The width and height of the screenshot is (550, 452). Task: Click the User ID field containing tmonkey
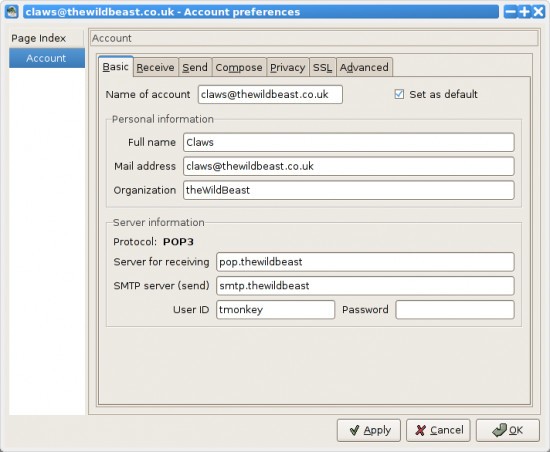pos(275,310)
